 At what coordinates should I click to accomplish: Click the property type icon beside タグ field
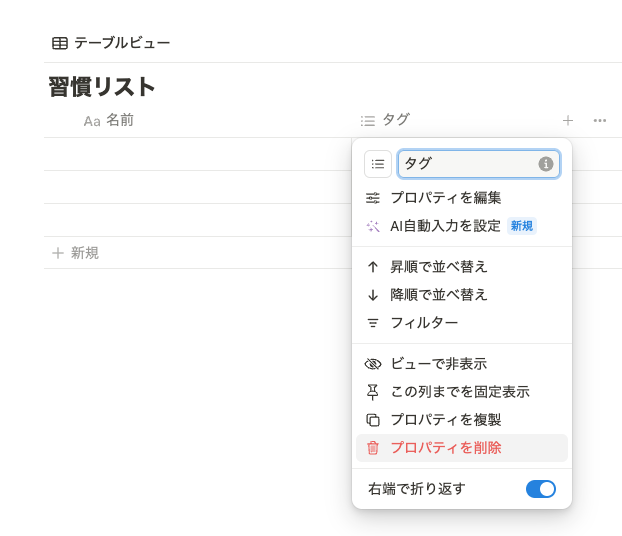[x=378, y=164]
